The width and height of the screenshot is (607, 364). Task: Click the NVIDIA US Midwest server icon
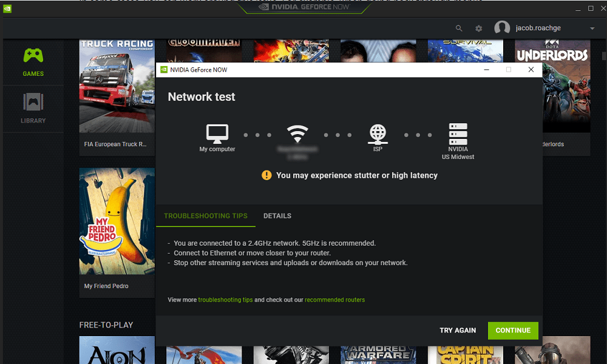pyautogui.click(x=458, y=134)
